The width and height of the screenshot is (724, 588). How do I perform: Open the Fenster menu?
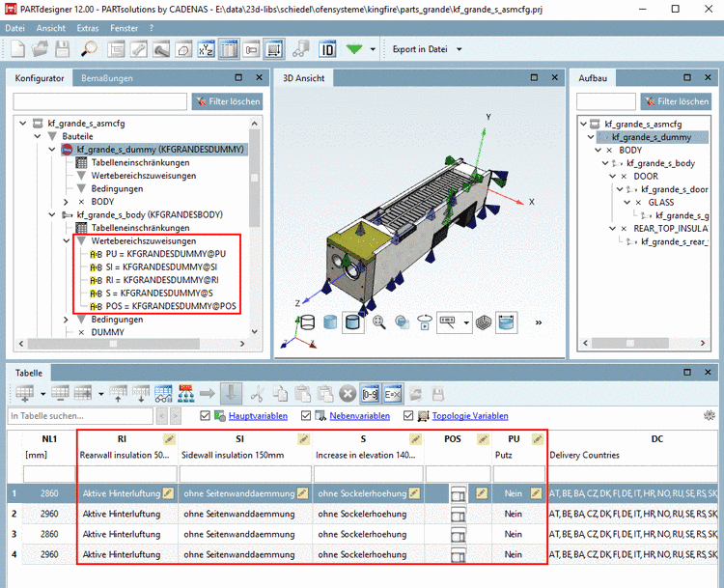pyautogui.click(x=124, y=28)
